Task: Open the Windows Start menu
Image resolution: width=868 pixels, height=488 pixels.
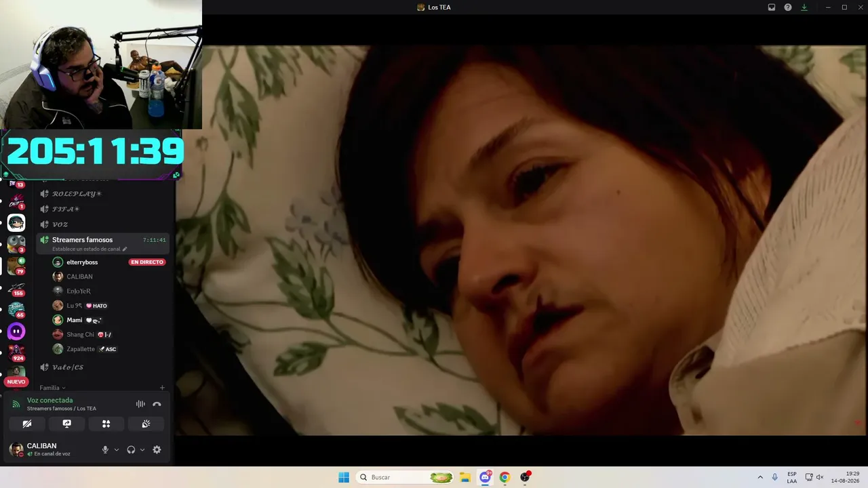Action: pyautogui.click(x=344, y=477)
